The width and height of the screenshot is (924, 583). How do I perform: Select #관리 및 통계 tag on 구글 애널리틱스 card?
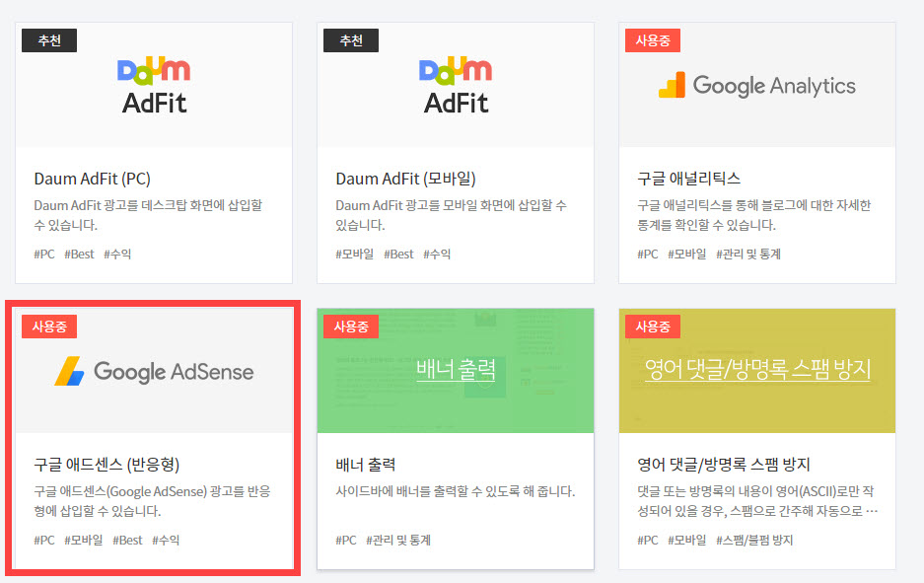747,255
